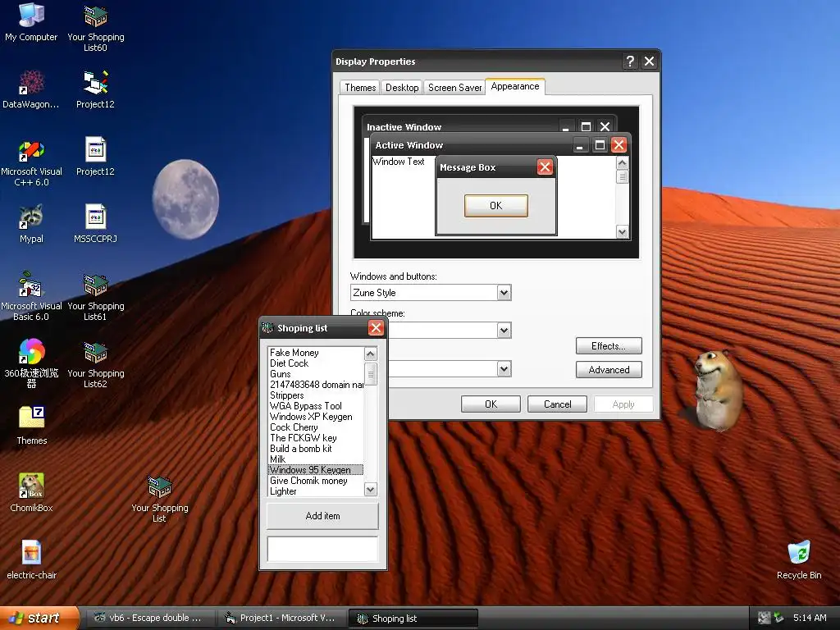
Task: Expand the Color scheme dropdown
Action: point(504,330)
